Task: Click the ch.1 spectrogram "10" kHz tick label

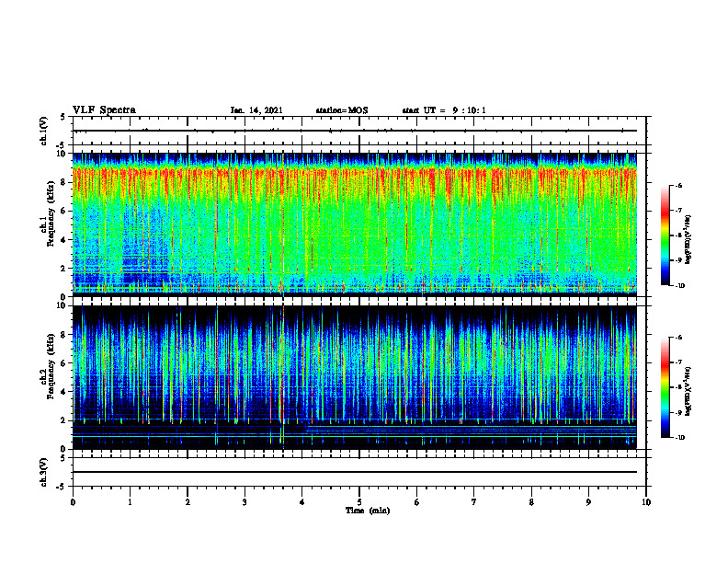Action: click(61, 154)
